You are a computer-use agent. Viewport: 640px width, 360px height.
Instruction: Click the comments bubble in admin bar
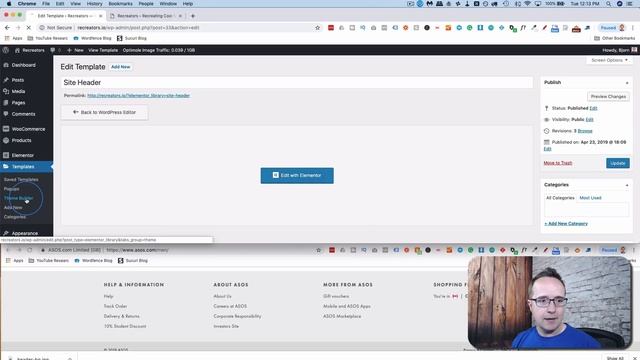53,50
